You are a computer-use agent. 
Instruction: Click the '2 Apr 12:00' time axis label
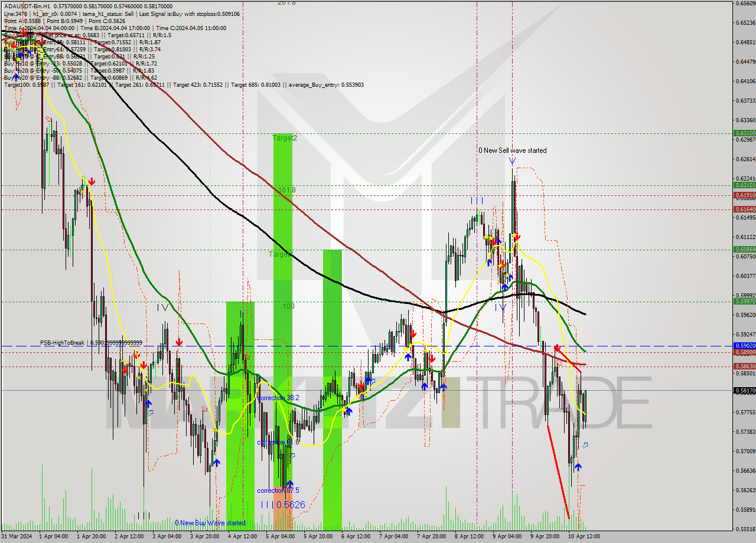point(129,537)
